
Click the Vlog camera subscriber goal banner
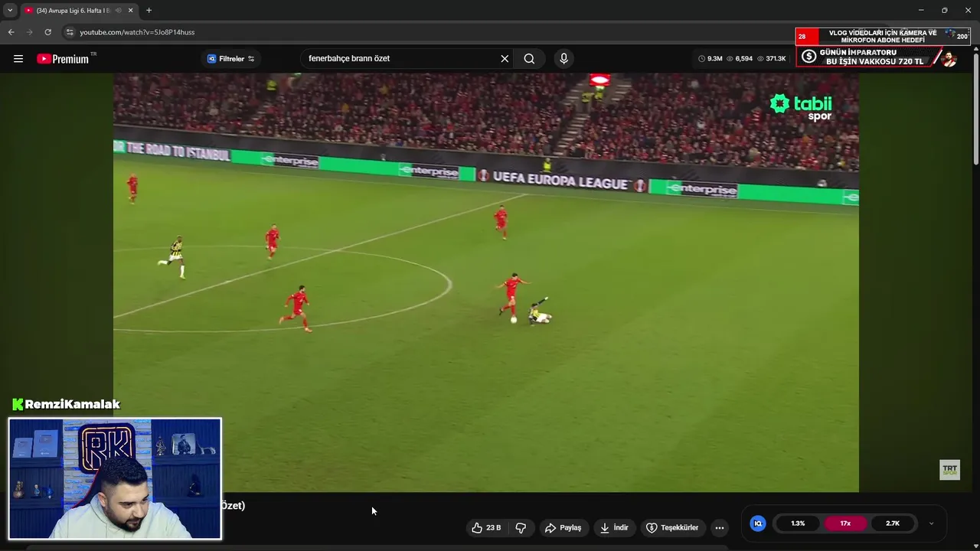tap(883, 36)
